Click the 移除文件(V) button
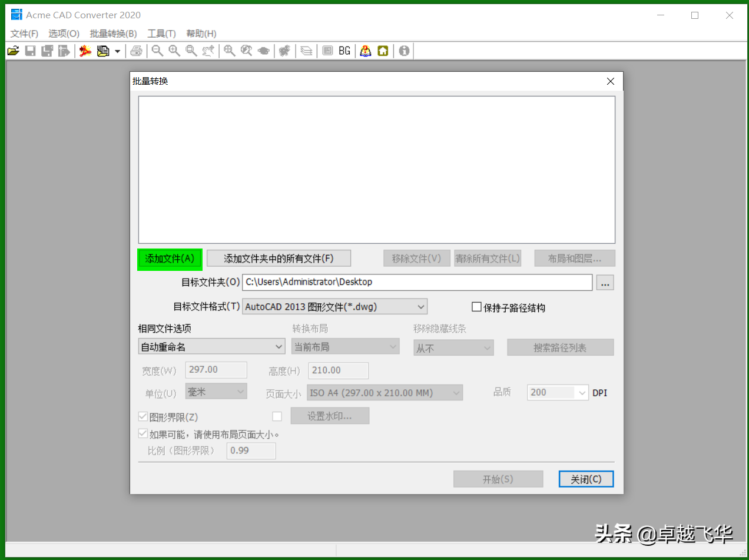Image resolution: width=749 pixels, height=560 pixels. click(x=417, y=259)
